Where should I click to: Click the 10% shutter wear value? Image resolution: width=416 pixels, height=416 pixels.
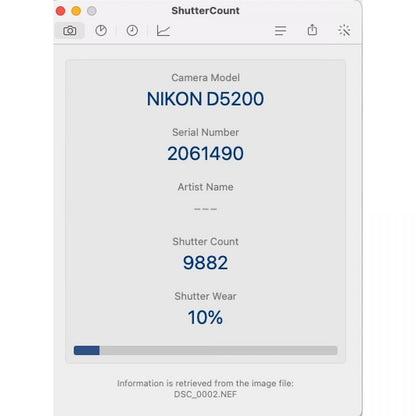tap(205, 317)
